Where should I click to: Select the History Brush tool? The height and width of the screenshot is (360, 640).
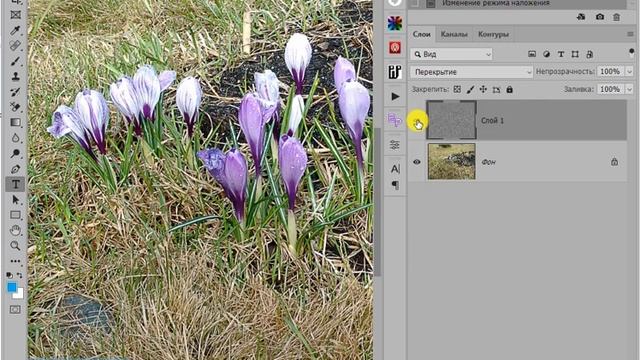click(16, 92)
